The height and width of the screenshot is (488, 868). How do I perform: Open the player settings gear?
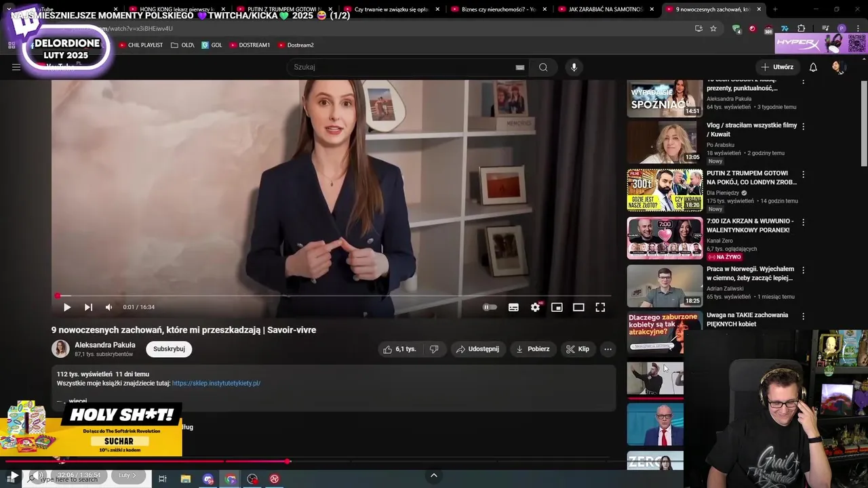535,307
